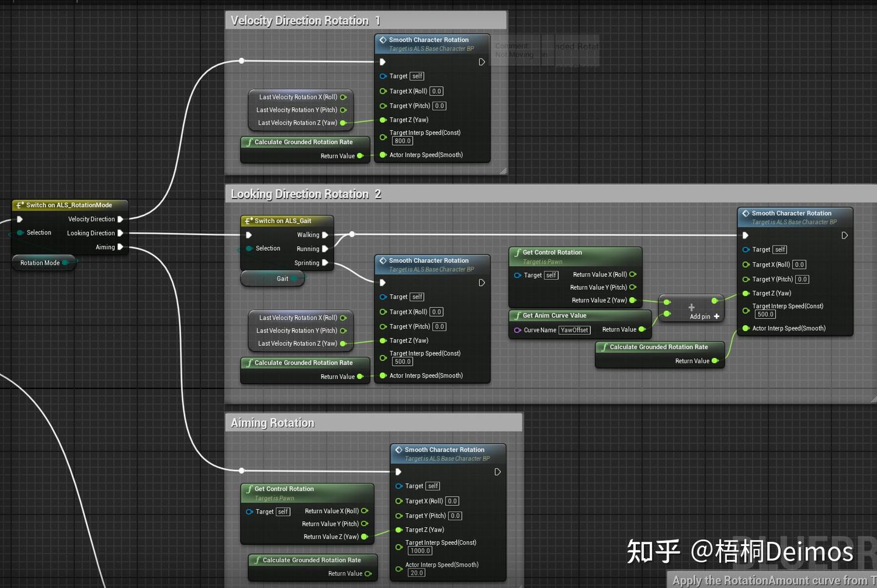
Task: Click the Aiming output pin on the RotationMode switch
Action: click(121, 247)
